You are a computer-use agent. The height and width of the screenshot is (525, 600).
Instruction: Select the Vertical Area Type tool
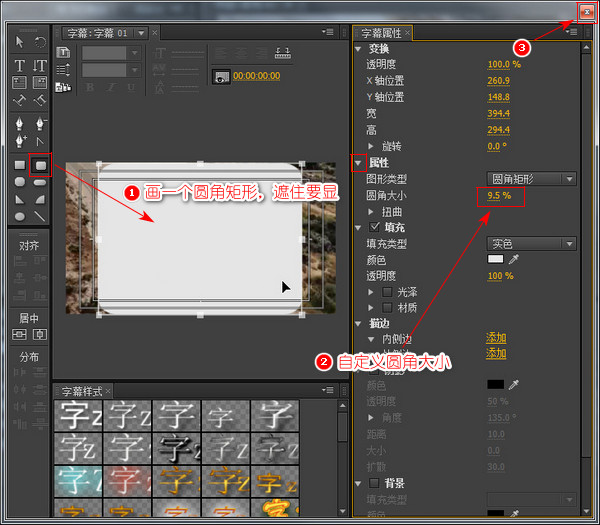click(x=40, y=82)
